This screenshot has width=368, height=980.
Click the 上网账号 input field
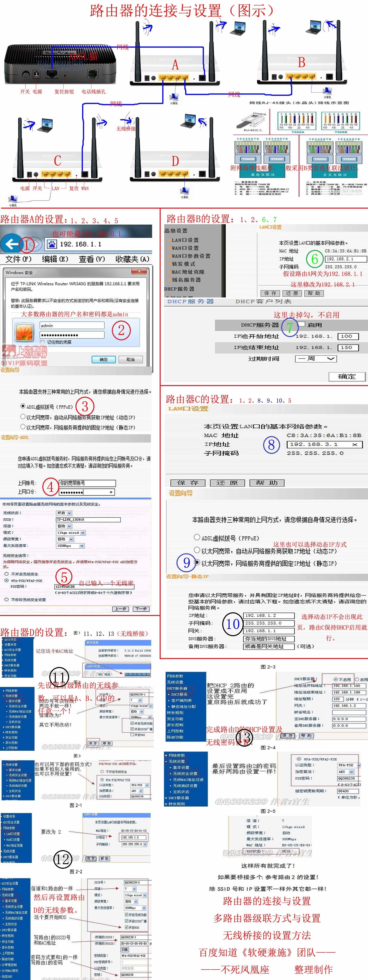[x=87, y=483]
